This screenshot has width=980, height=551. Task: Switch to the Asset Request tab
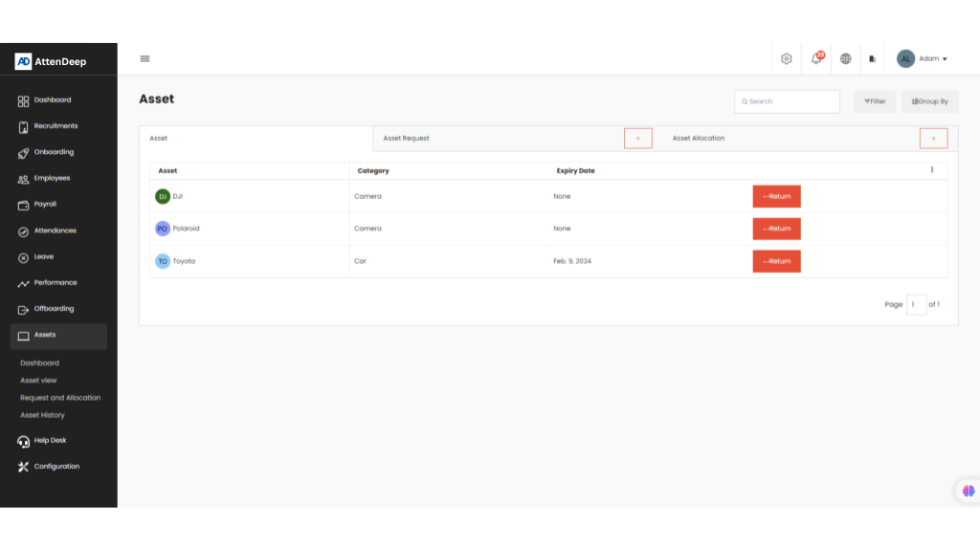pyautogui.click(x=407, y=139)
